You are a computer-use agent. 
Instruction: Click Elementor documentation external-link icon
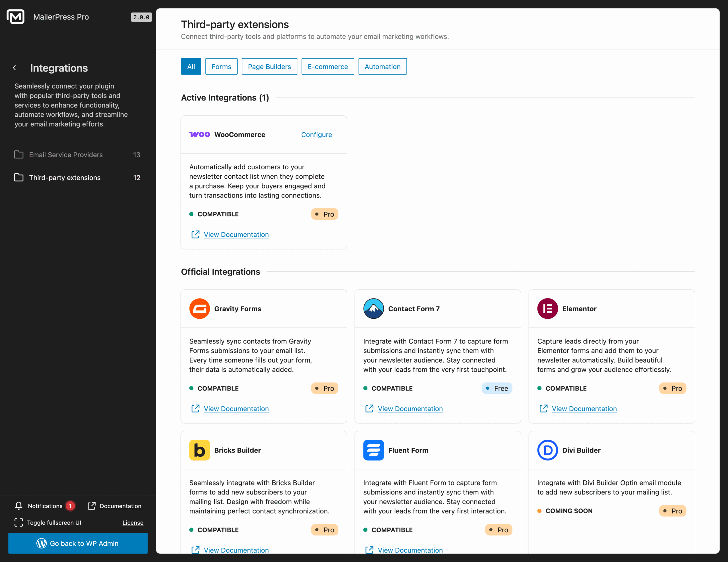[543, 409]
